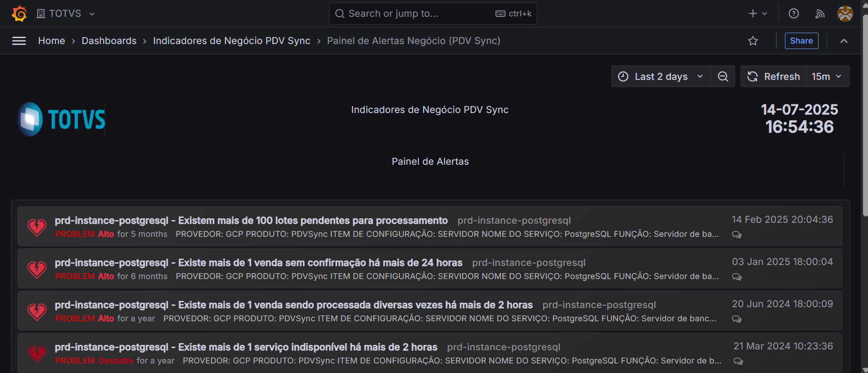Open the news feed icon
This screenshot has height=373, width=868.
pos(819,14)
